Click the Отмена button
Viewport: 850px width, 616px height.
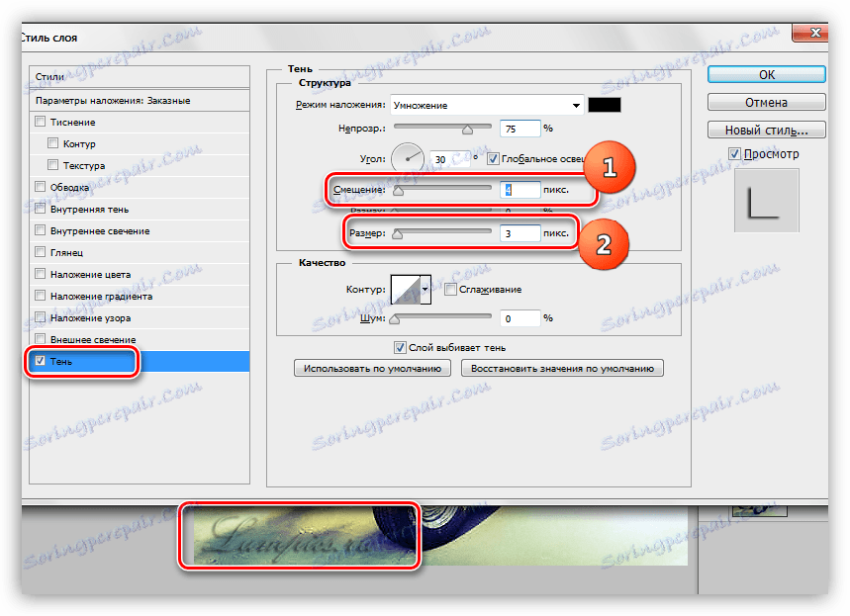767,102
